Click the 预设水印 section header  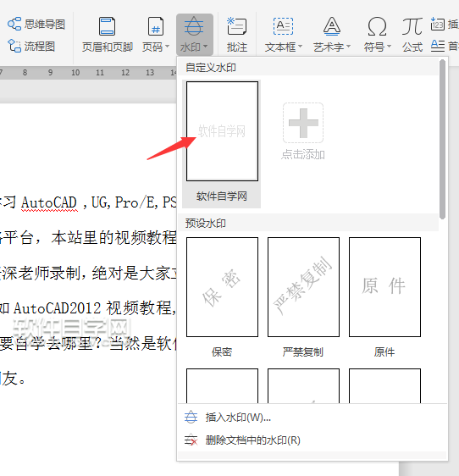(206, 224)
